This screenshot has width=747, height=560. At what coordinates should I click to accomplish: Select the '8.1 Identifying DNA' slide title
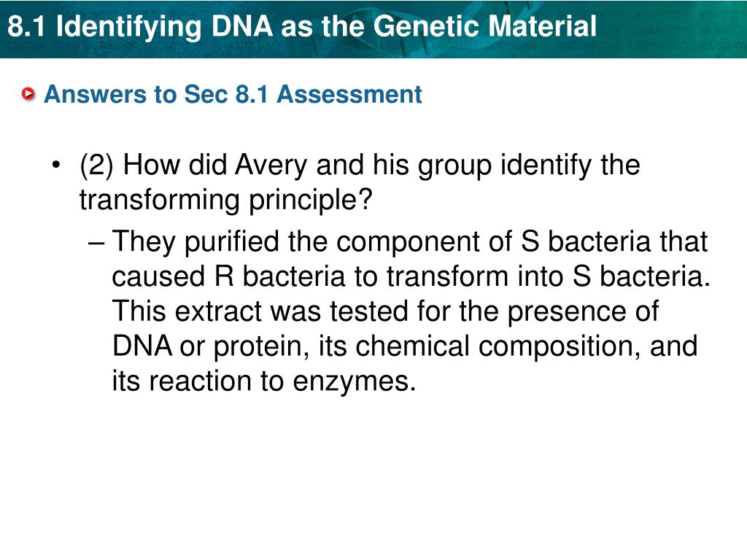coord(301,26)
